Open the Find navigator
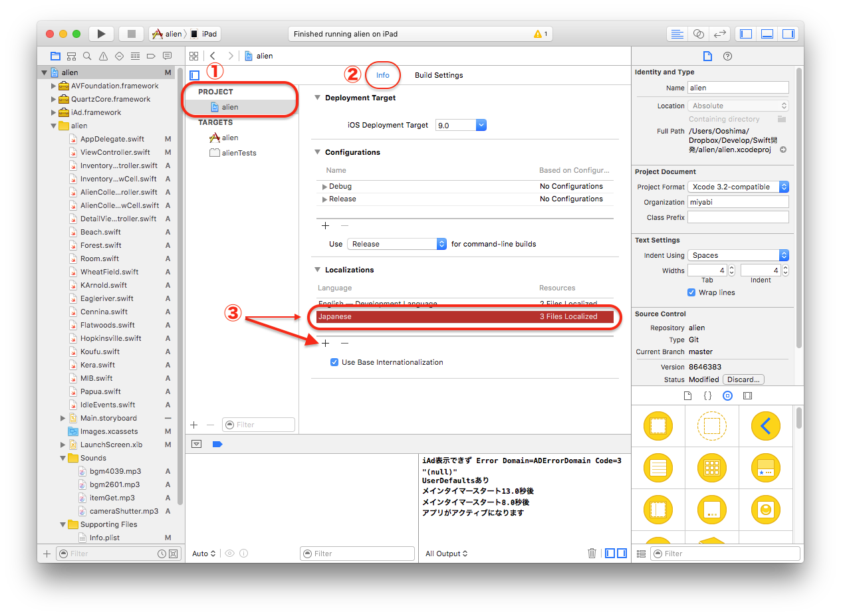841x616 pixels. [x=87, y=56]
